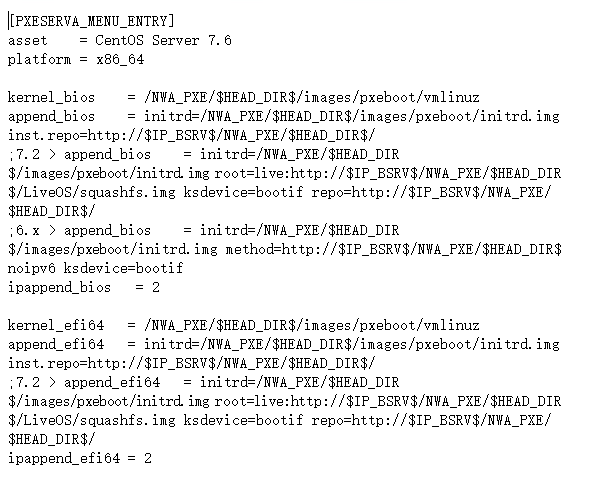Click the first ';7.2 >' comment marker

click(32, 154)
